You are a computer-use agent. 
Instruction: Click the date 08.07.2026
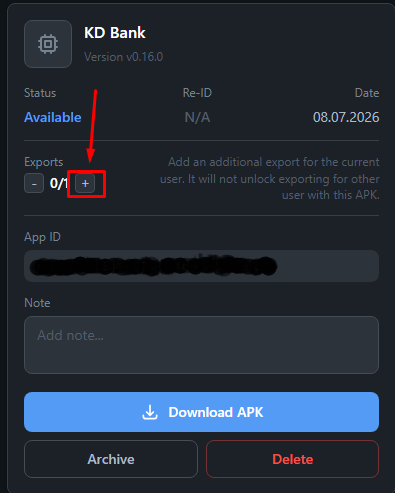346,117
